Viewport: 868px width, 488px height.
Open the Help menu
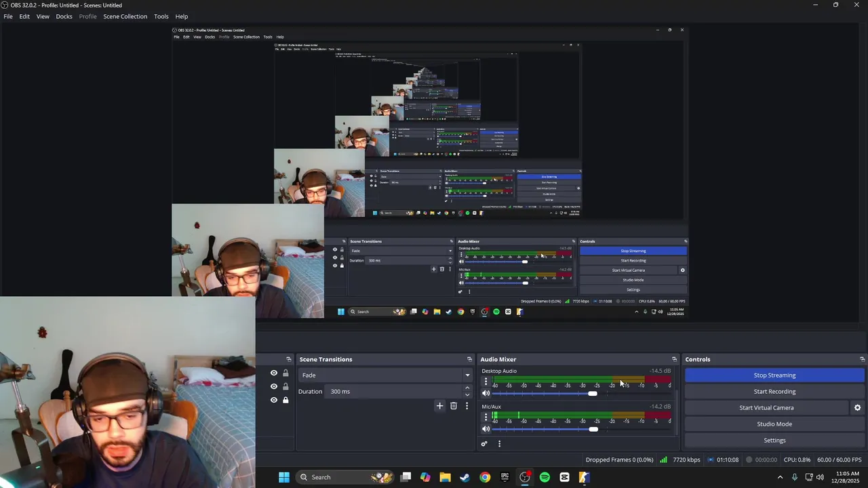click(x=182, y=16)
